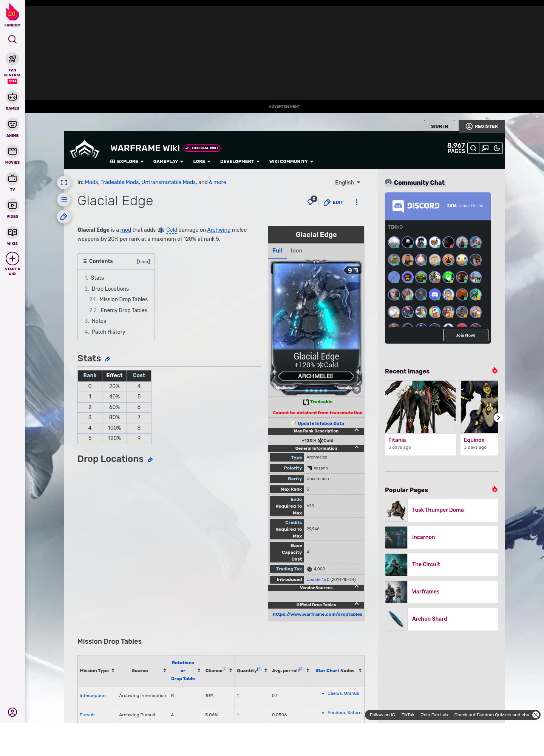Click the expand fullscreen icon beside the article
The width and height of the screenshot is (544, 756).
[64, 183]
